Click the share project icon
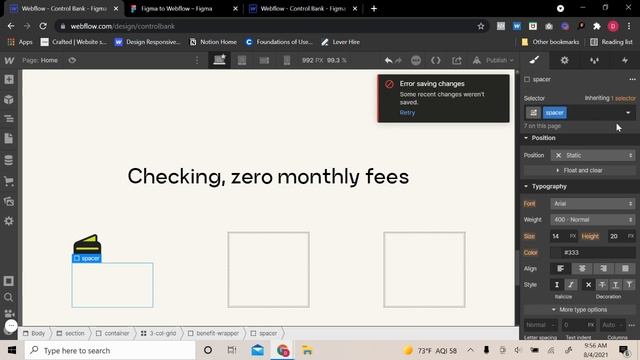This screenshot has height=360, width=640. click(457, 60)
